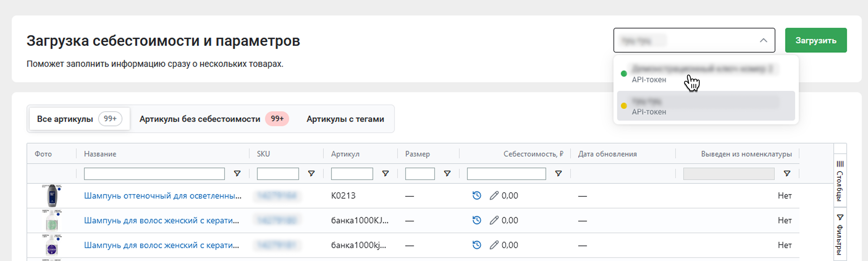The width and height of the screenshot is (868, 261).
Task: Click the Название filter input field
Action: (x=154, y=174)
